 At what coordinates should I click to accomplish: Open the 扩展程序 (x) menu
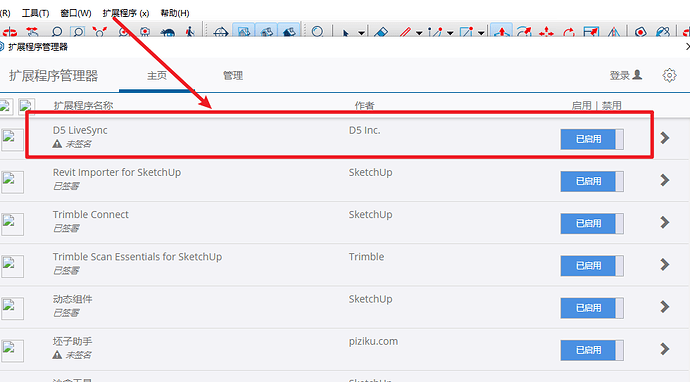tap(126, 13)
